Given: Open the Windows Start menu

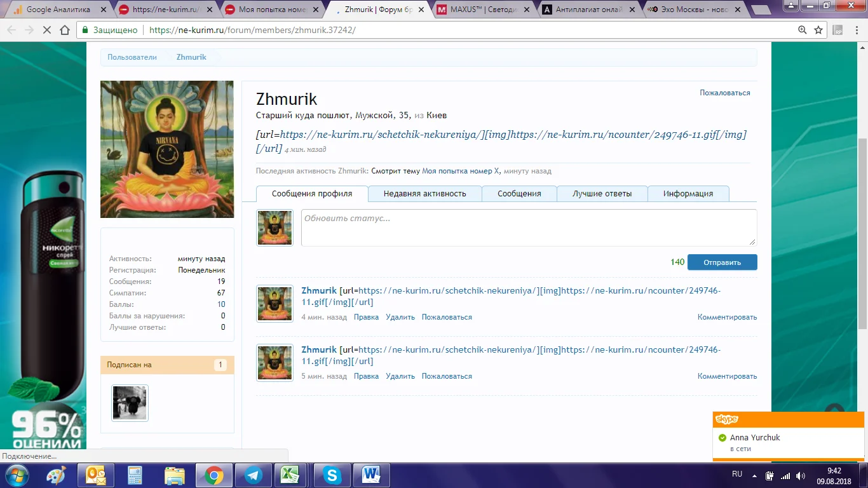Looking at the screenshot, I should tap(16, 475).
